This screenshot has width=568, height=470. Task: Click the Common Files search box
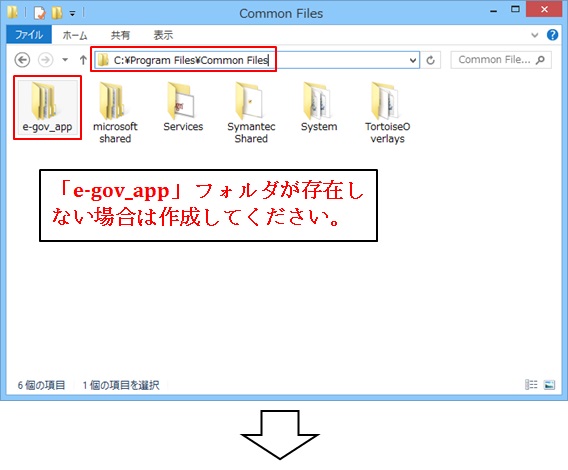click(501, 60)
